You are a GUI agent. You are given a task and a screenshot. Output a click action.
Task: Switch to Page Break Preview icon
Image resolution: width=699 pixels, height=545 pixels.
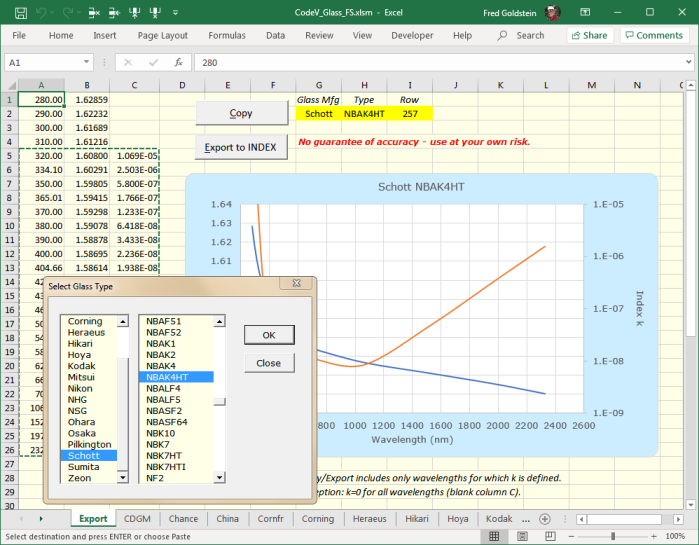(551, 536)
